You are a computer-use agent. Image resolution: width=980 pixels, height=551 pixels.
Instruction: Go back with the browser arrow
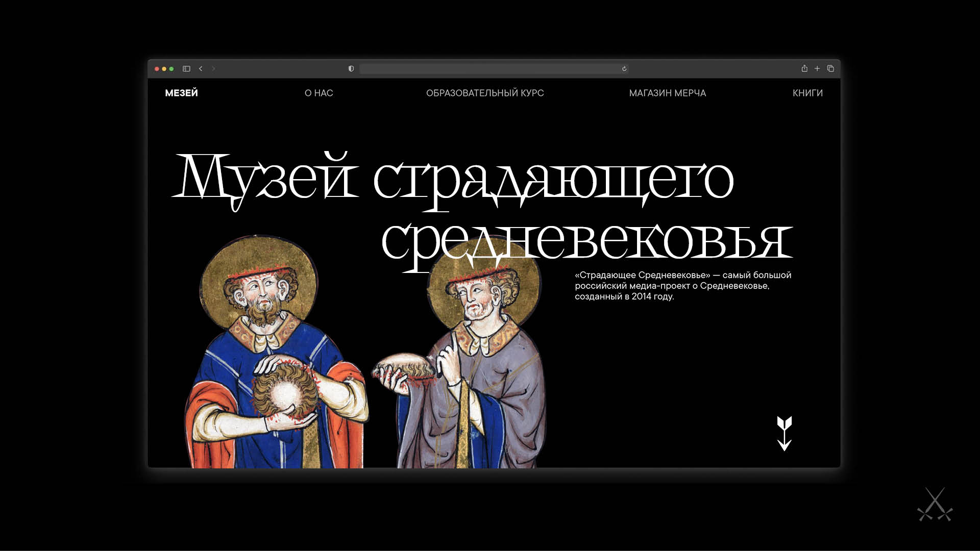pyautogui.click(x=201, y=69)
